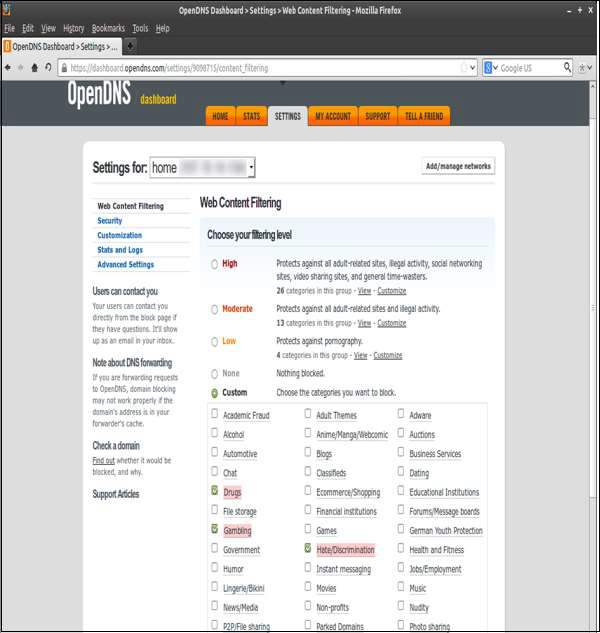Click Customize link for Low level
Screen dimensions: 600x633
pyautogui.click(x=388, y=355)
